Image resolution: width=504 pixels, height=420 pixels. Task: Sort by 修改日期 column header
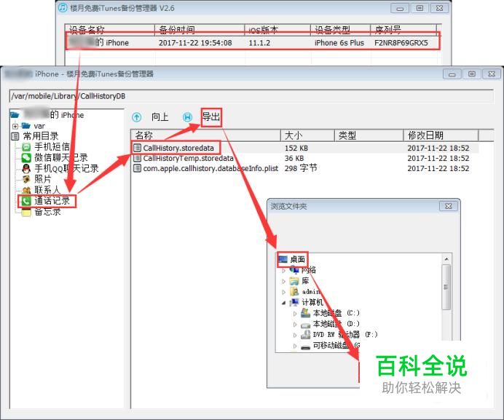441,135
